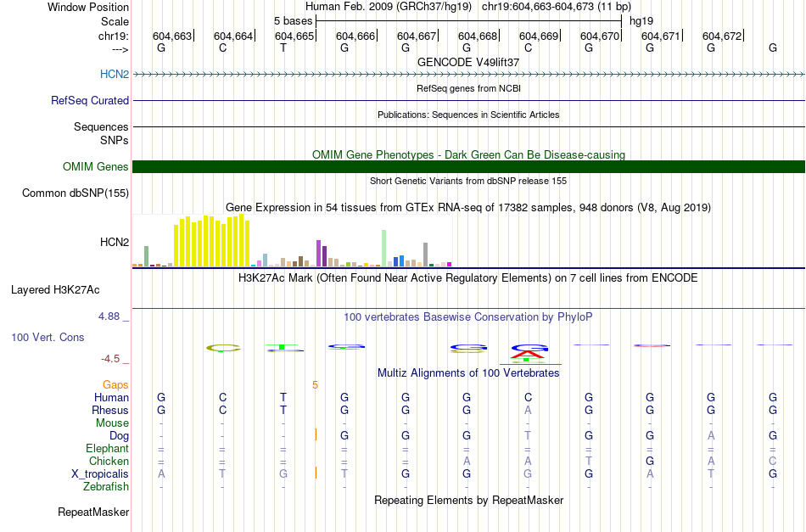Open the RefSeq Curated track label
This screenshot has width=806, height=532.
(x=90, y=100)
